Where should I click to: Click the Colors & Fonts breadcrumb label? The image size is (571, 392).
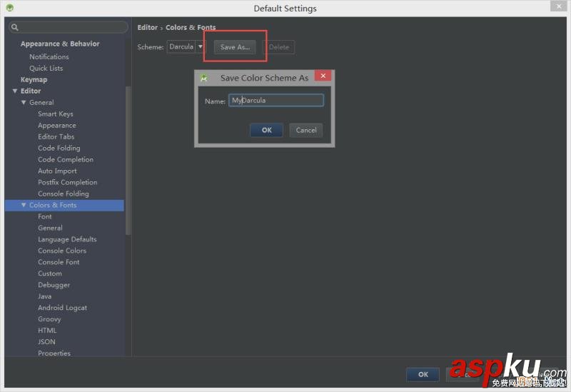191,27
